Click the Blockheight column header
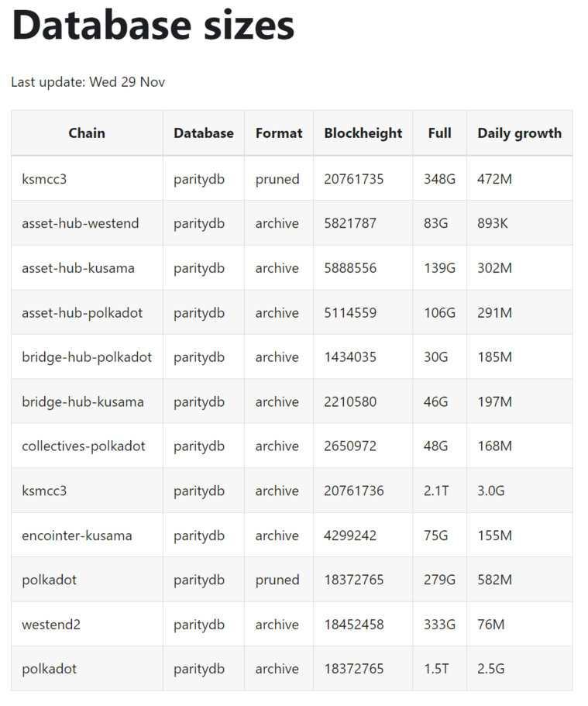This screenshot has width=588, height=706. pos(363,133)
